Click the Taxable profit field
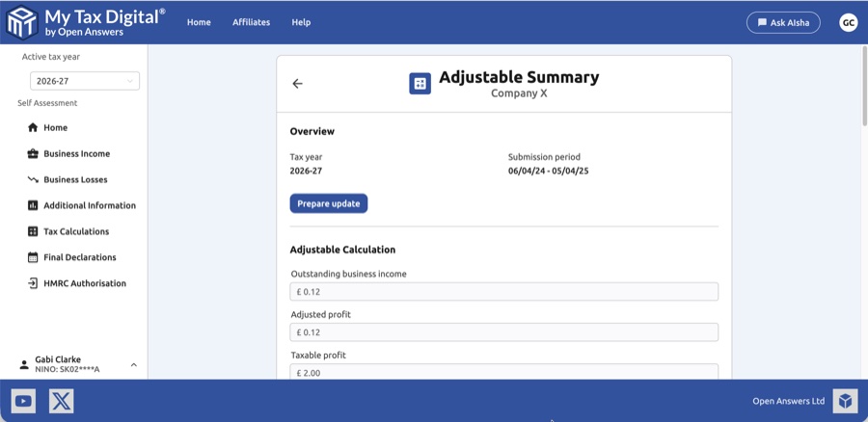This screenshot has height=422, width=868. point(504,372)
